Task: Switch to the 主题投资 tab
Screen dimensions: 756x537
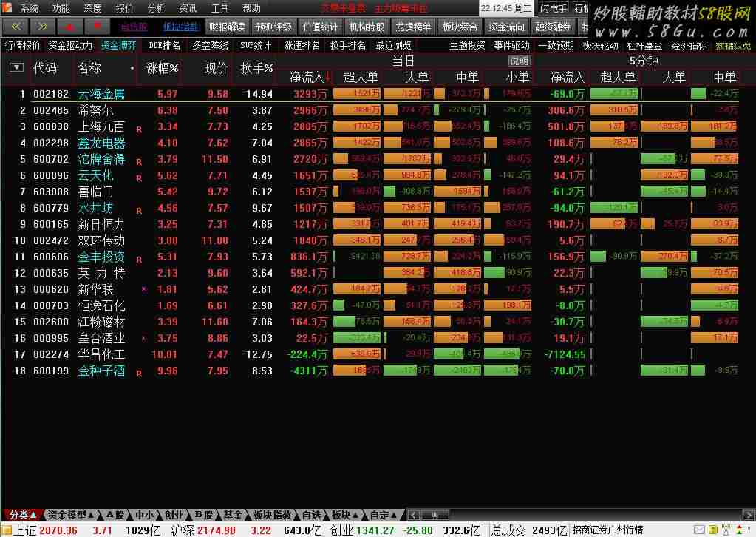Action: click(467, 45)
